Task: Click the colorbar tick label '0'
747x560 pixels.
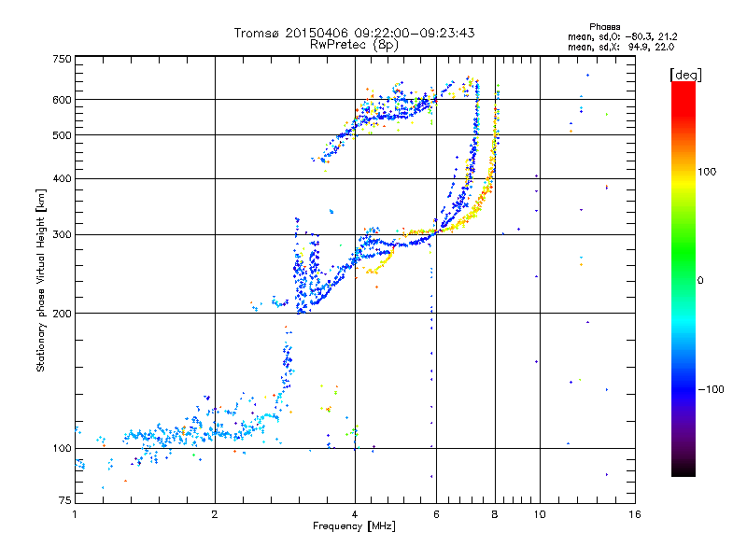Action: tap(700, 281)
